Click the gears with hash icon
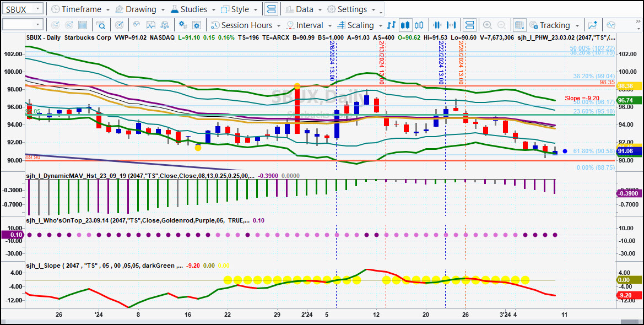The image size is (644, 325). coord(183,25)
